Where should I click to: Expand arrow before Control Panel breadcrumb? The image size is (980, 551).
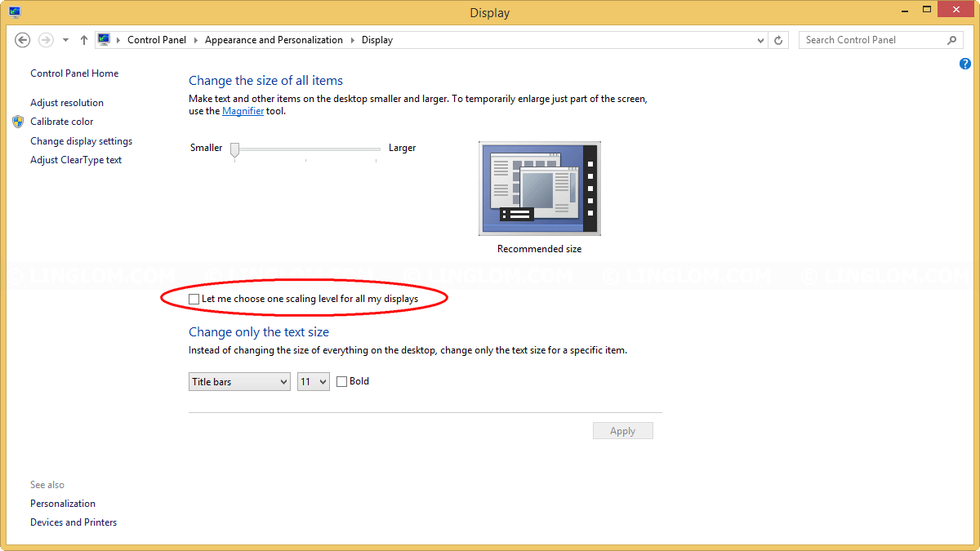[118, 39]
